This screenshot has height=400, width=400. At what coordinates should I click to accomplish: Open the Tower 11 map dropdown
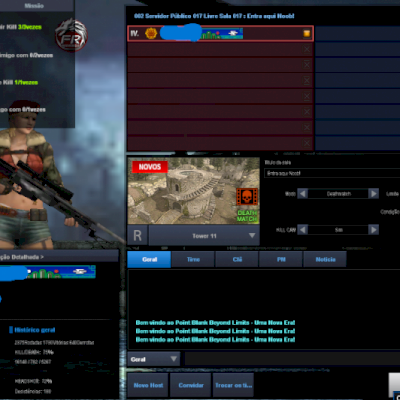click(204, 236)
